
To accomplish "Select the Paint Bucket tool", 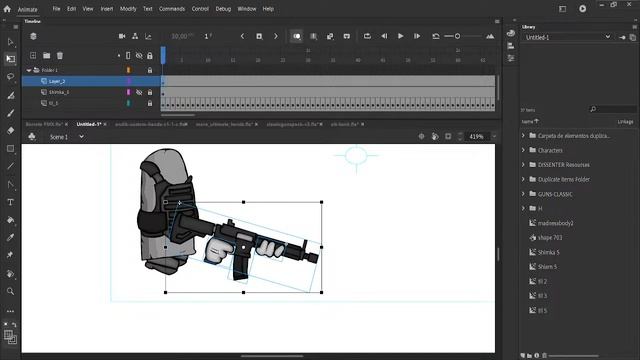I will coord(11,220).
